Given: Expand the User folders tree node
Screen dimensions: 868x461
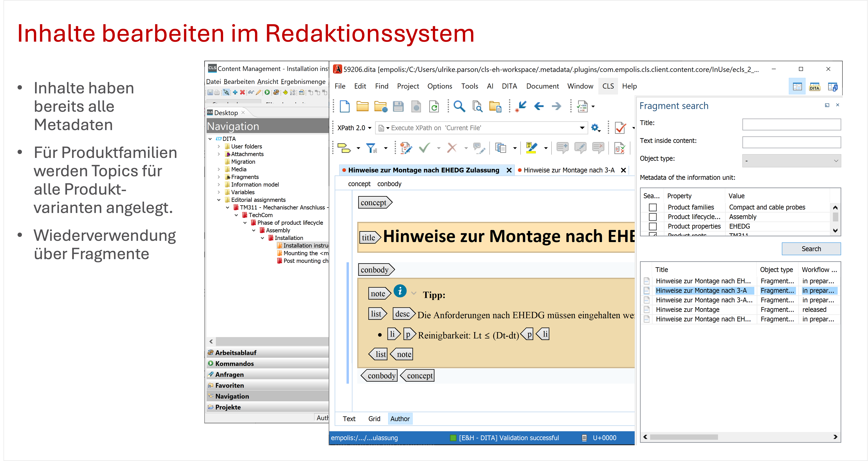Looking at the screenshot, I should pyautogui.click(x=219, y=146).
